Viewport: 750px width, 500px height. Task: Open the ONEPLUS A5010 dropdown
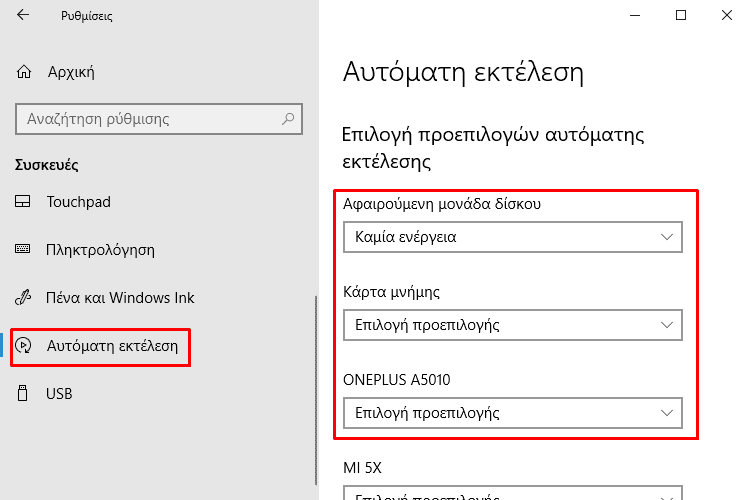[512, 412]
